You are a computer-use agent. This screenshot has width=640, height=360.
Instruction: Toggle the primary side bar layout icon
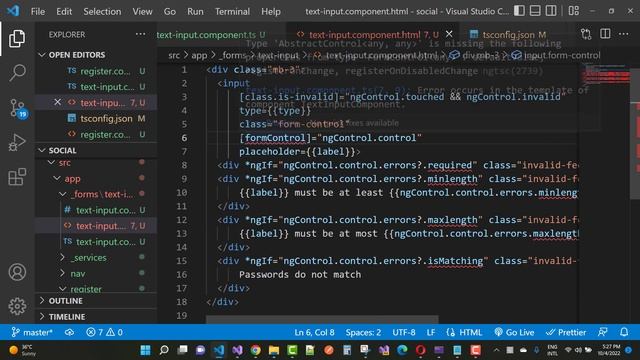click(519, 11)
